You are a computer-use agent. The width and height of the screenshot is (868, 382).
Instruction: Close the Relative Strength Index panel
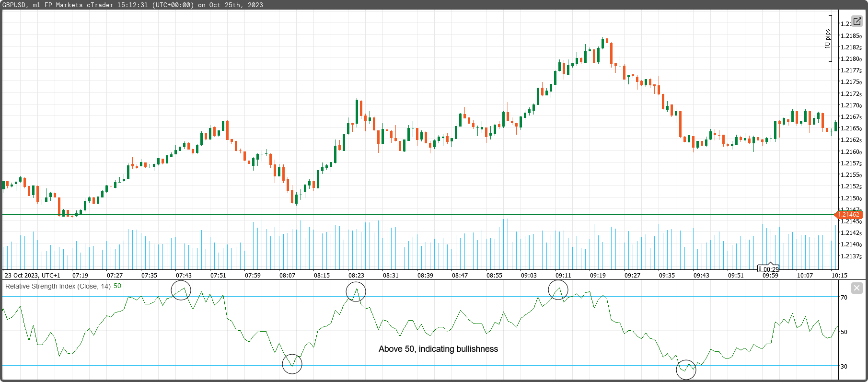pyautogui.click(x=857, y=288)
